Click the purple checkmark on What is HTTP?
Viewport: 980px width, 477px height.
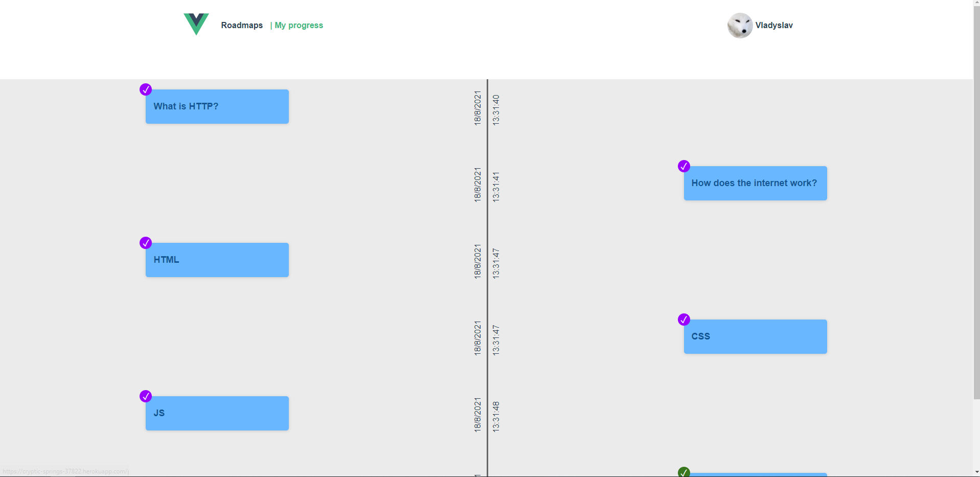coord(146,89)
